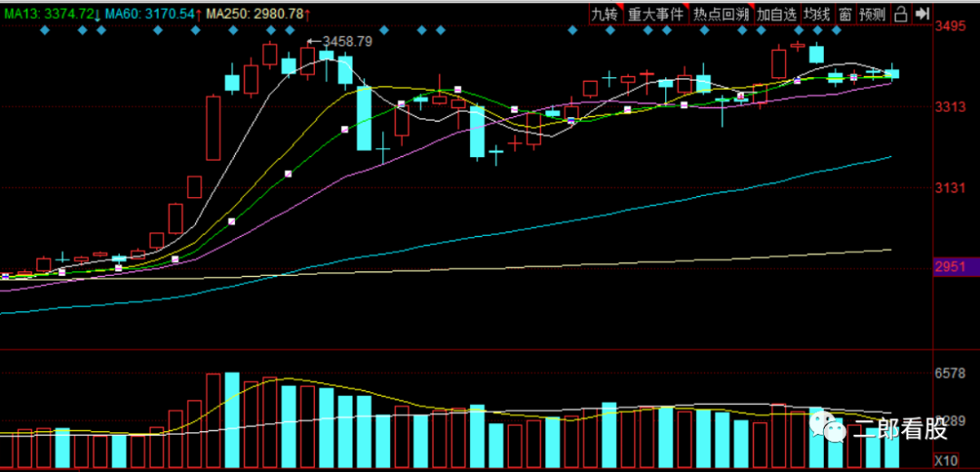Click the 3131 price axis label
The image size is (980, 472).
(948, 188)
